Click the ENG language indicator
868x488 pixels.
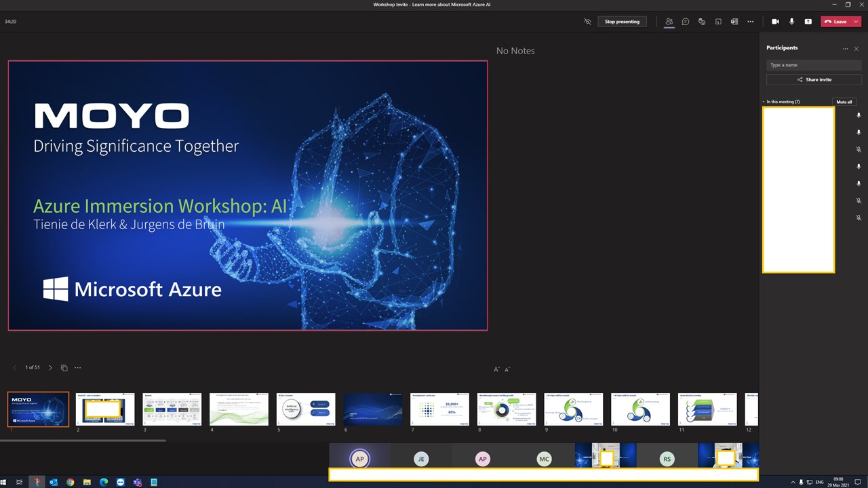pos(820,483)
